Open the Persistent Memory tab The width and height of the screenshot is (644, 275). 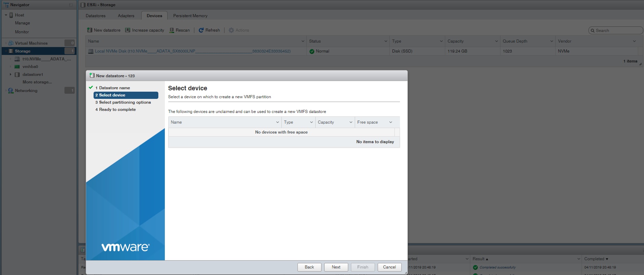pyautogui.click(x=190, y=16)
